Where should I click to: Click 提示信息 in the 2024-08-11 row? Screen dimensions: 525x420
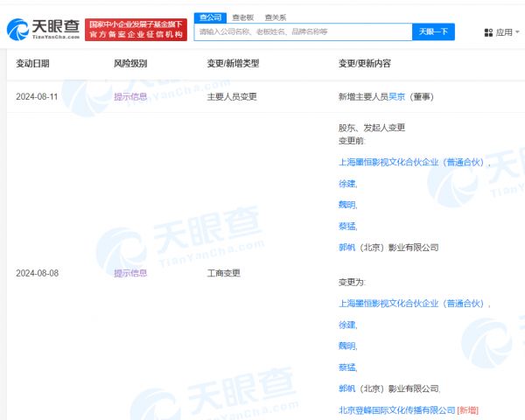(130, 97)
